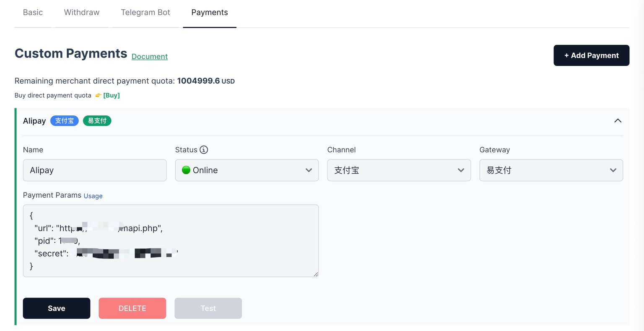Save the Alipay payment settings

point(56,308)
